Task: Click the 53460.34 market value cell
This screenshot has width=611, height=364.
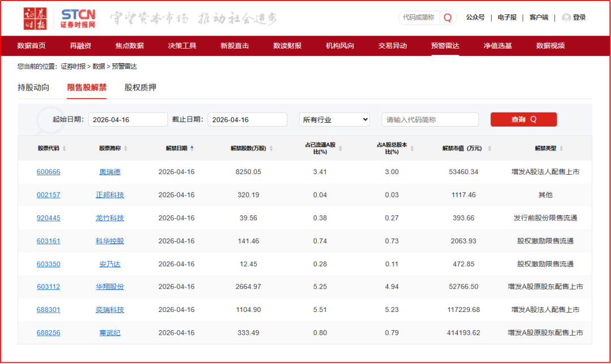Action: 463,172
